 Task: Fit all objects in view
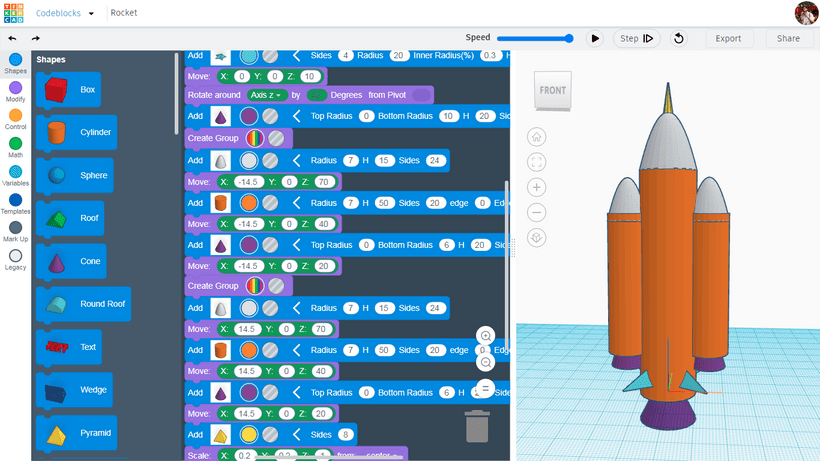click(537, 162)
